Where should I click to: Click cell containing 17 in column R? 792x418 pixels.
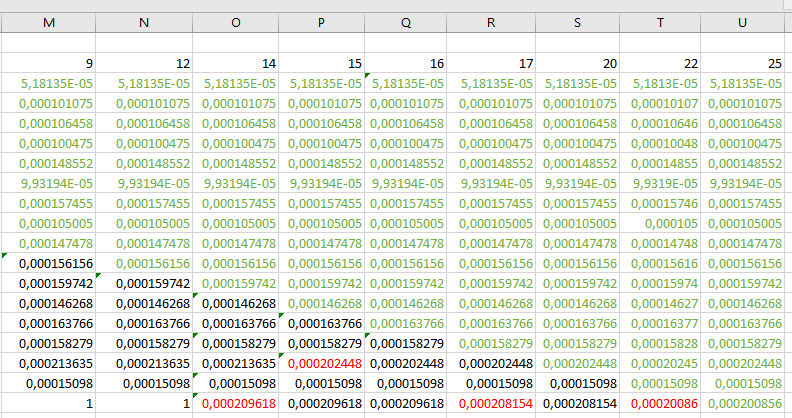click(x=491, y=63)
